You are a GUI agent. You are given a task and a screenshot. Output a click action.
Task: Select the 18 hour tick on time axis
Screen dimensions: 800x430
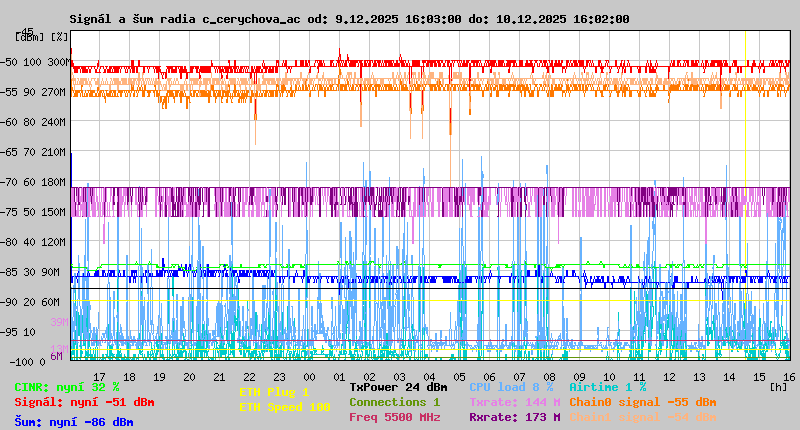pyautogui.click(x=130, y=377)
